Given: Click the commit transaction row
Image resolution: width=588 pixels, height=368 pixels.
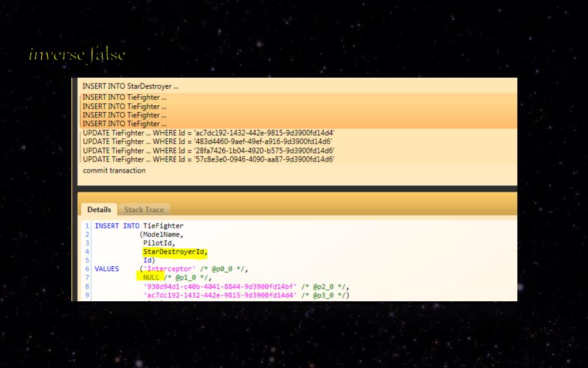Looking at the screenshot, I should [x=297, y=170].
